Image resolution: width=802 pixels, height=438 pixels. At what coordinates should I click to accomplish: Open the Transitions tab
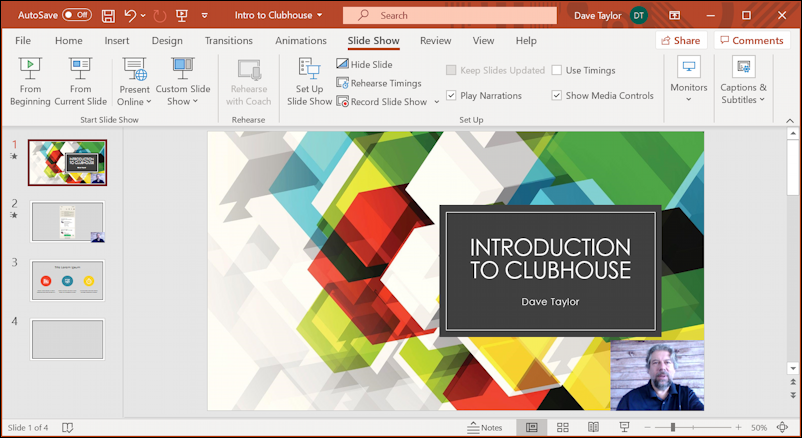click(x=229, y=40)
